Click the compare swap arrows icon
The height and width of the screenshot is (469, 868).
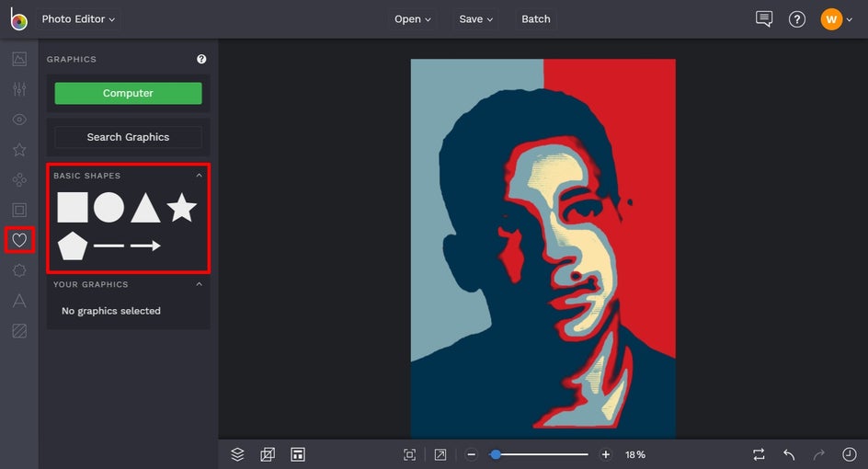tap(759, 454)
